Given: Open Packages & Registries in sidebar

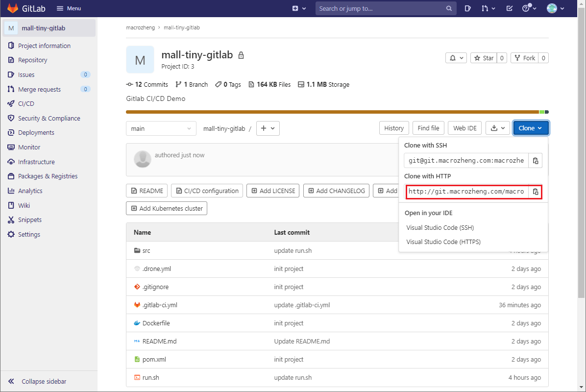Looking at the screenshot, I should click(x=49, y=176).
